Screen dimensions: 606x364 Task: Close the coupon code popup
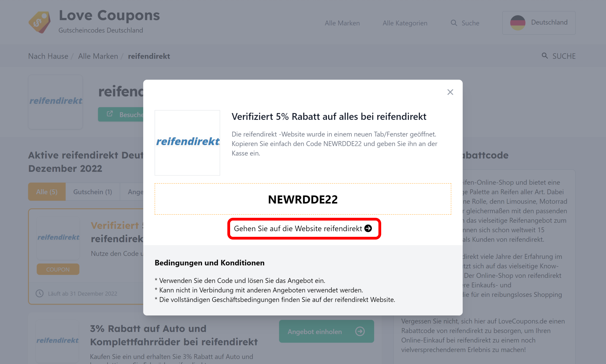point(450,92)
